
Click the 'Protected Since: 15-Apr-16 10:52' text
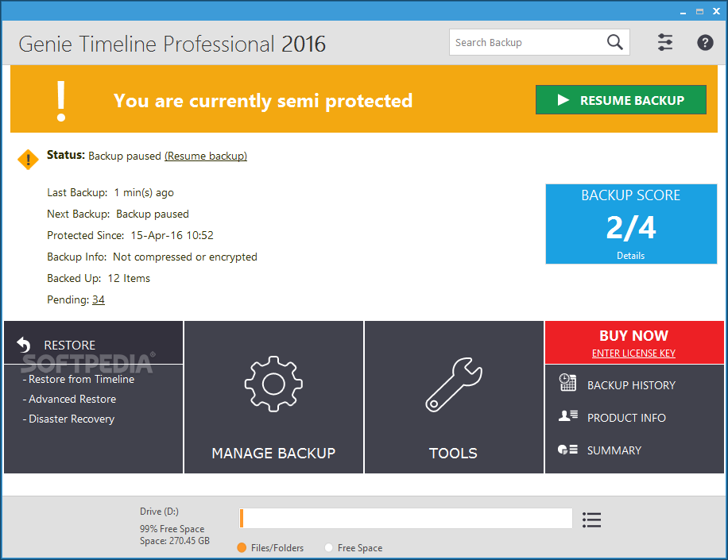tap(130, 235)
